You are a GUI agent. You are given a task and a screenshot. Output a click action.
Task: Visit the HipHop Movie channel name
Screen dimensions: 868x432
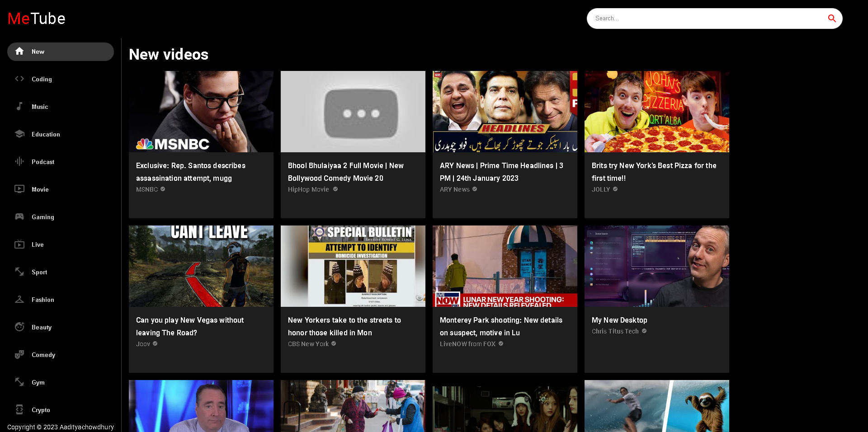[308, 189]
